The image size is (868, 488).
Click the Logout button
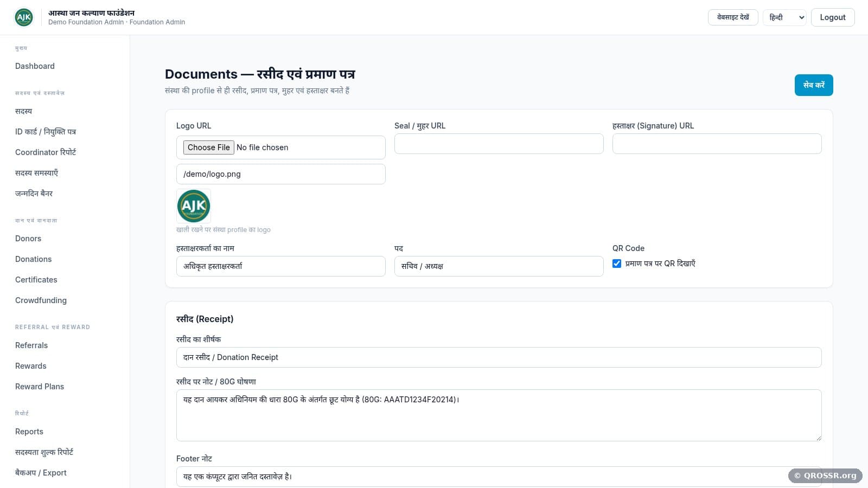833,17
